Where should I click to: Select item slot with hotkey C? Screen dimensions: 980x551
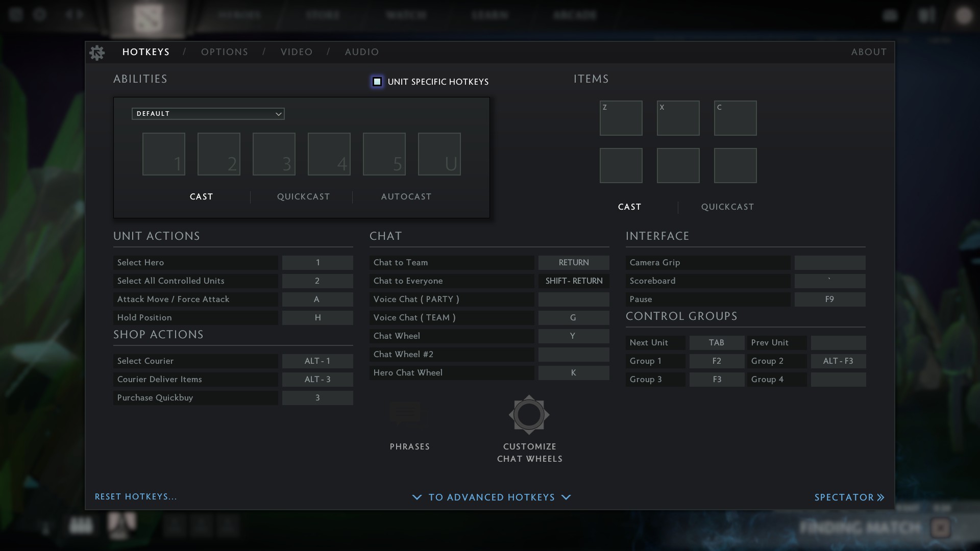click(735, 118)
